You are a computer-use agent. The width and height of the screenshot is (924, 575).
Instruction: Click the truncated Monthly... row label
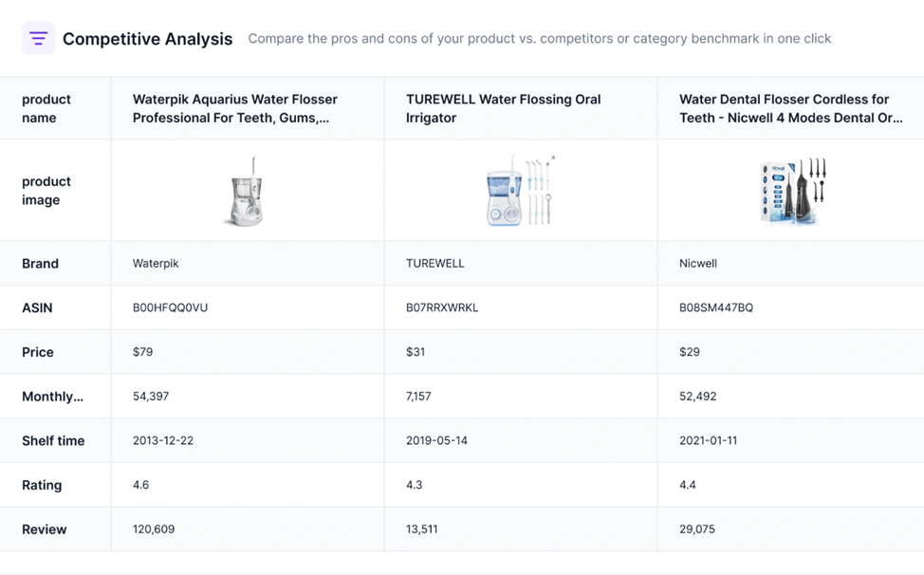pos(52,397)
